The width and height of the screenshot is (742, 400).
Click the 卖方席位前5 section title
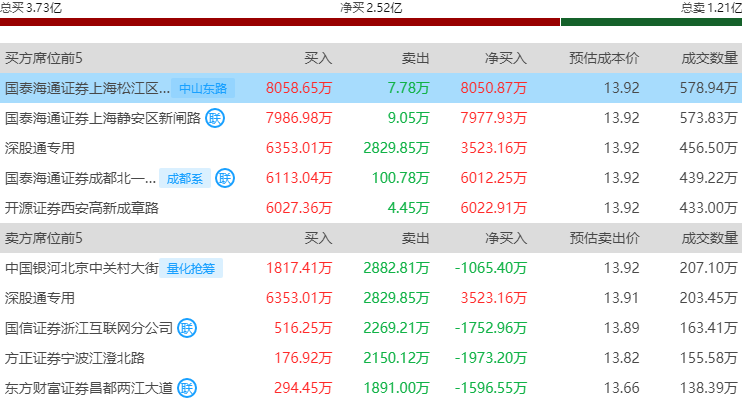44,238
